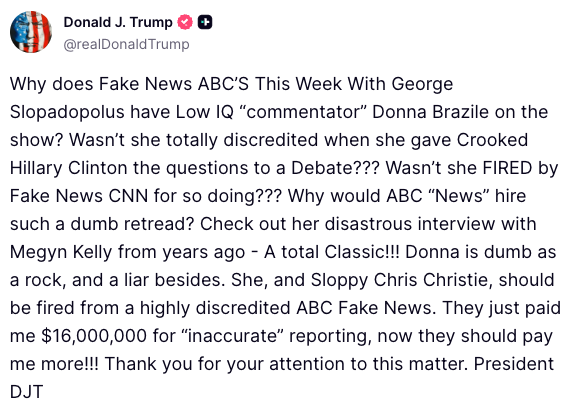Open the flag-painted profile avatar
Screen dimensions: 573x412
click(31, 32)
